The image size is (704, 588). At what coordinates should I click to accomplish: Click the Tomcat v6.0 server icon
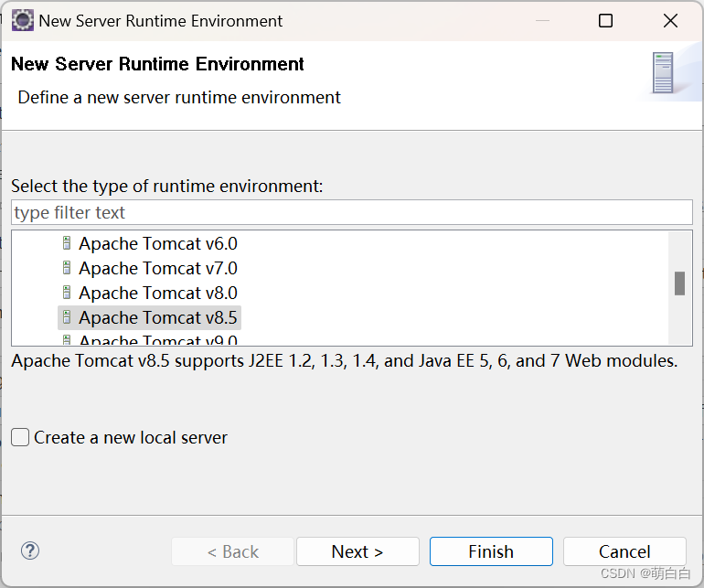[67, 243]
